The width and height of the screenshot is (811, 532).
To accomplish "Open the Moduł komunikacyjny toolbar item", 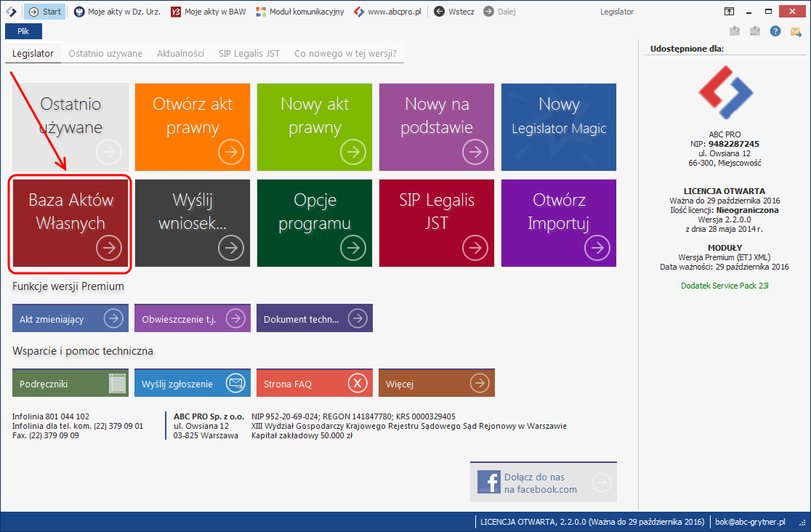I will 300,12.
